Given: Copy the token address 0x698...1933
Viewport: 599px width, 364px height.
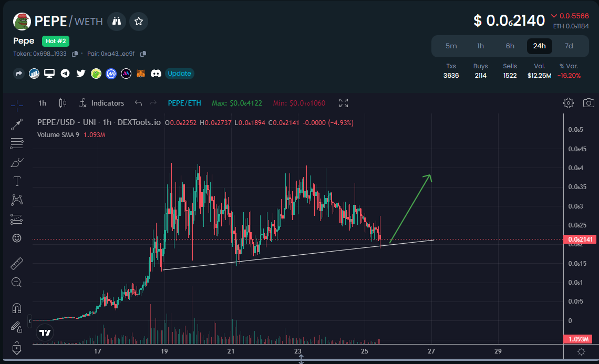Looking at the screenshot, I should tap(75, 54).
